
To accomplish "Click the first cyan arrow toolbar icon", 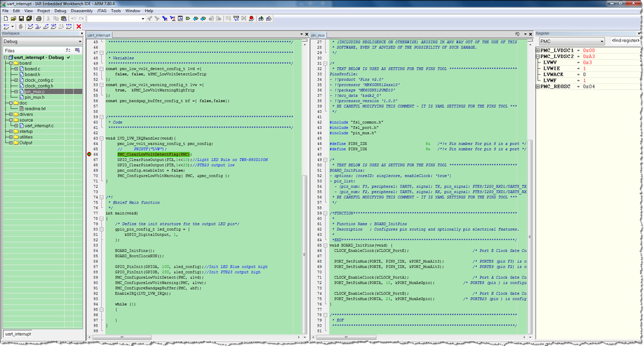I will [x=195, y=19].
